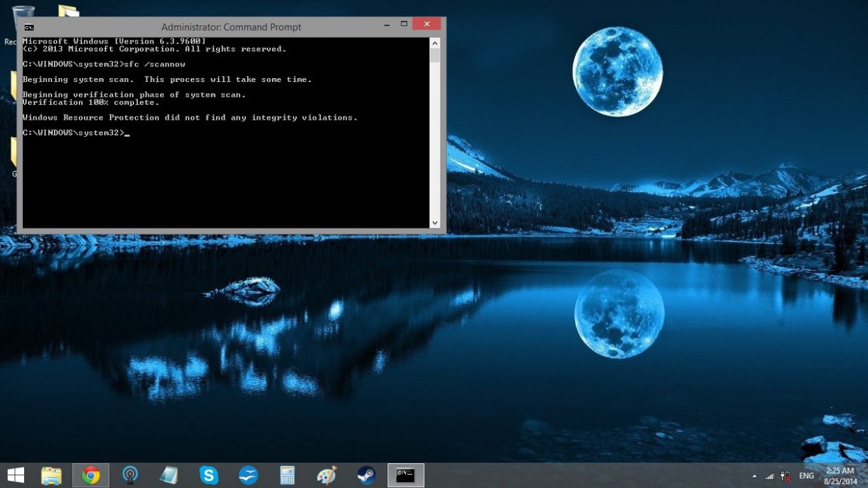Close the Command Prompt window
This screenshot has height=488, width=868.
point(427,25)
